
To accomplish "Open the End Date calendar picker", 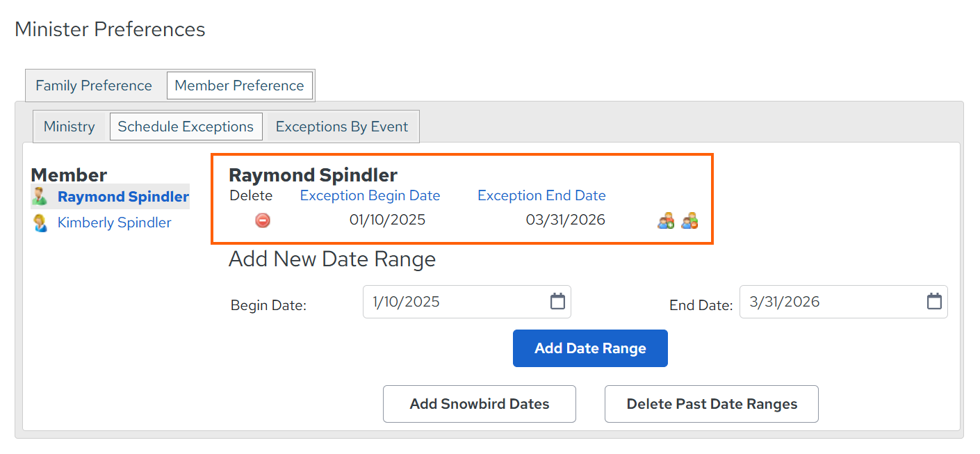I will [934, 302].
